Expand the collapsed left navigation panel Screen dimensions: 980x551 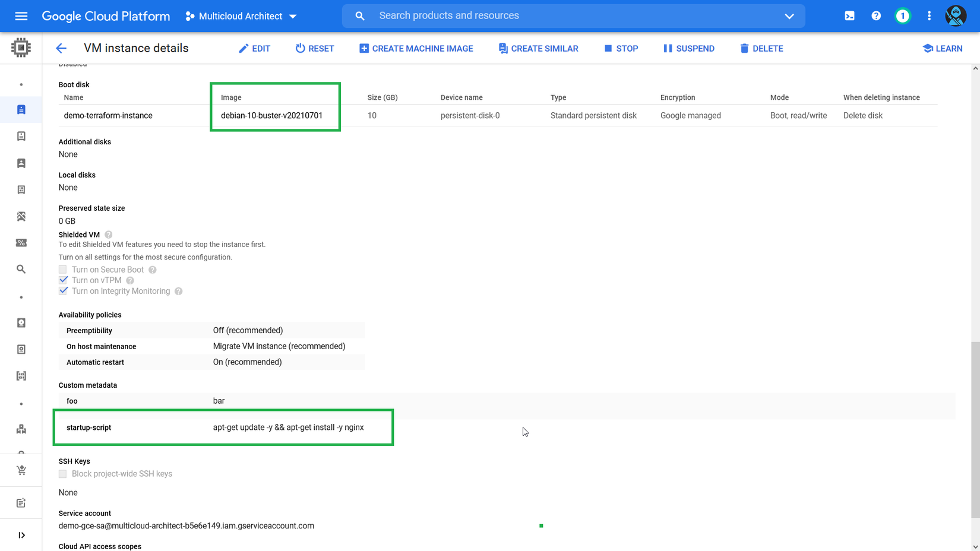click(21, 536)
